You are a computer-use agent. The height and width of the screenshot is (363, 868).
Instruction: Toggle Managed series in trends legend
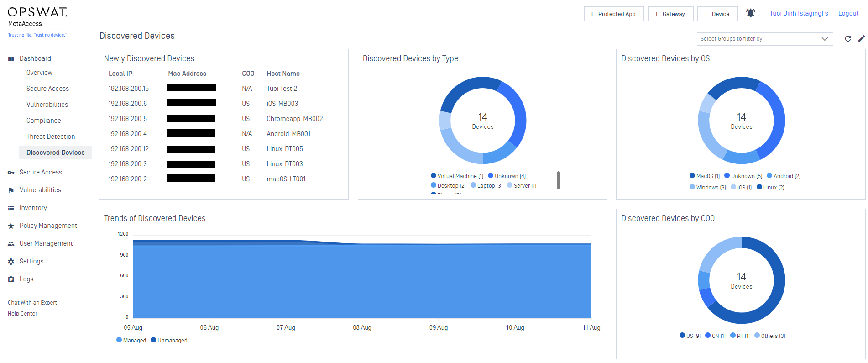pyautogui.click(x=131, y=340)
